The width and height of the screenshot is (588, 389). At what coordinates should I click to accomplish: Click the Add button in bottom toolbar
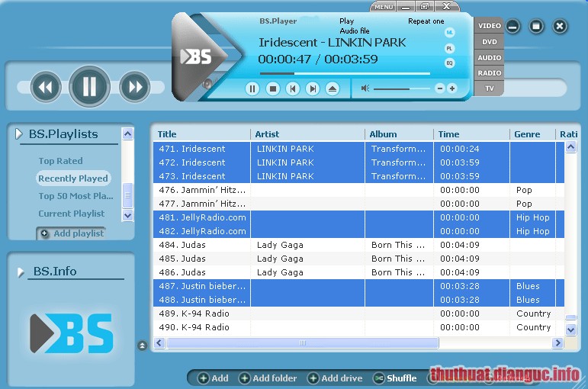point(214,378)
